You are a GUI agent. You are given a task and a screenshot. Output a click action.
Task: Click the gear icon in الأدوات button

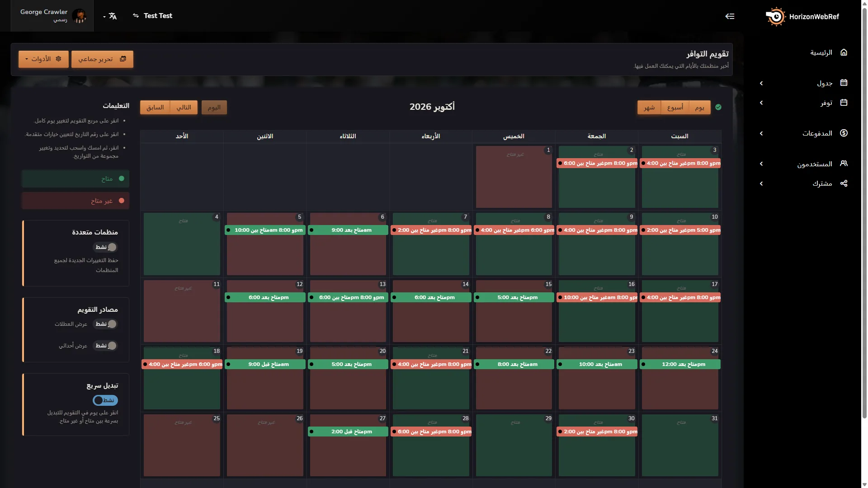(x=58, y=59)
